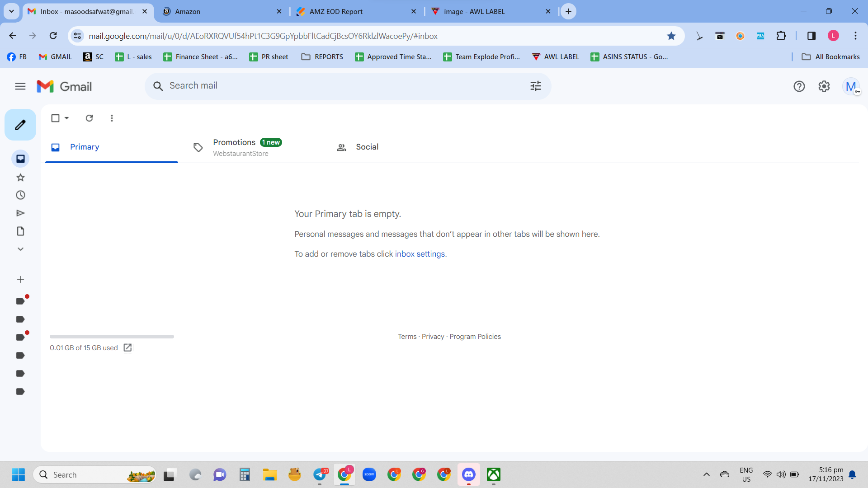
Task: Expand the REPORTS bookmark folder
Action: (322, 57)
